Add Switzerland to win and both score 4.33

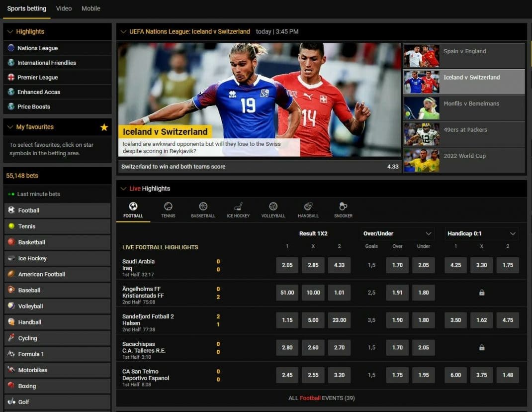coord(260,166)
